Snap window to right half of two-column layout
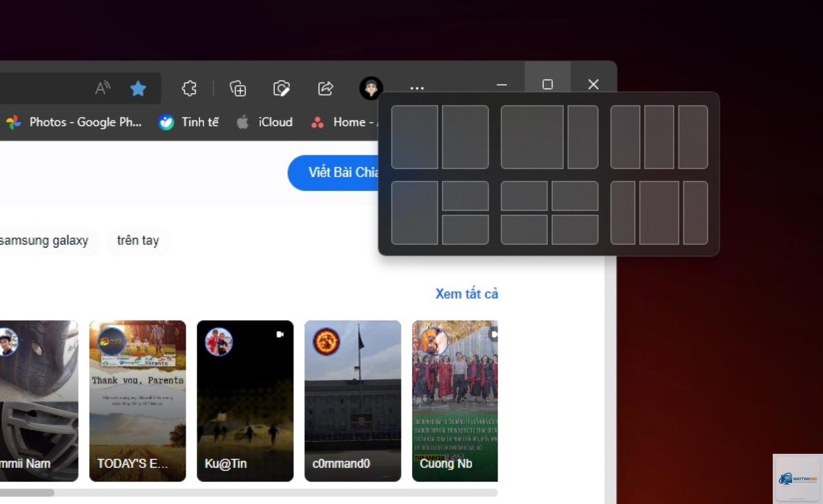 tap(465, 137)
